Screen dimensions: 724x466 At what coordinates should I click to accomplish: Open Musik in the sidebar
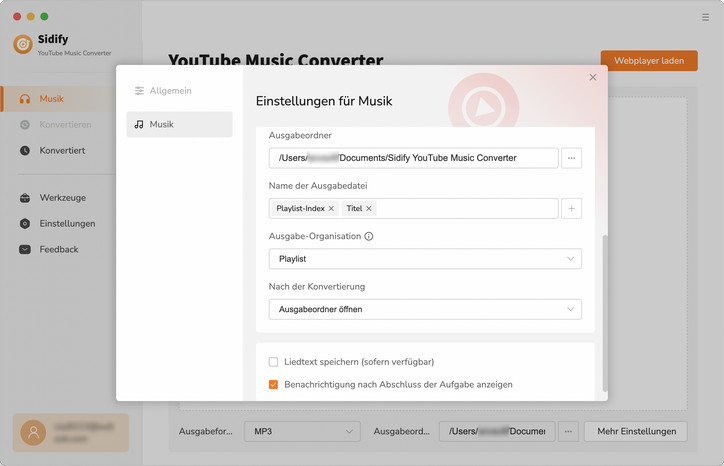point(59,99)
